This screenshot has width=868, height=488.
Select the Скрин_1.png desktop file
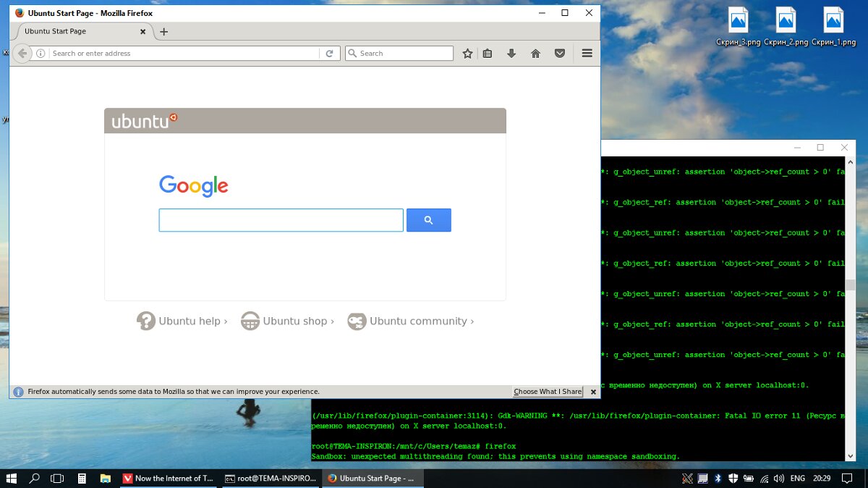[x=833, y=27]
